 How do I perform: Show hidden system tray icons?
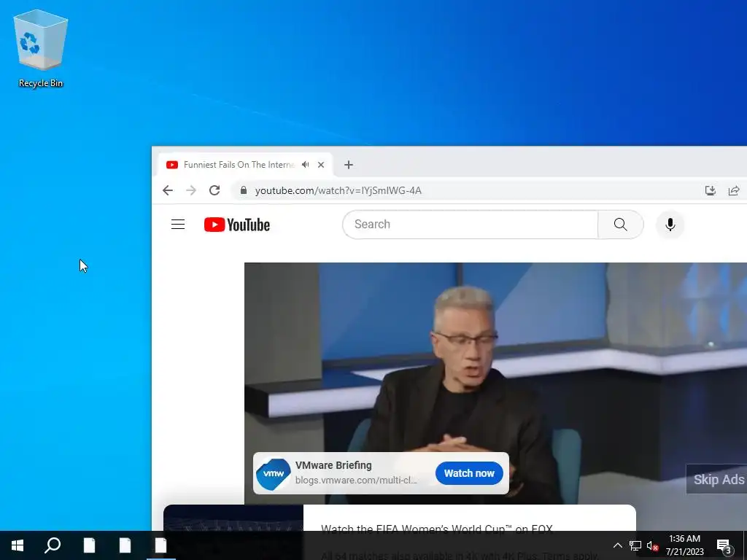(x=617, y=545)
